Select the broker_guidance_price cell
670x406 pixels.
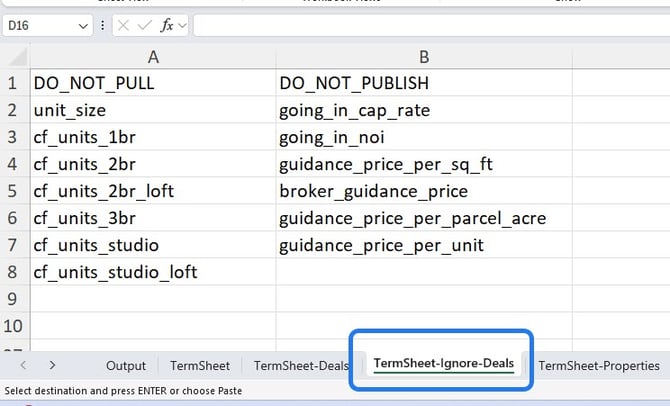click(x=424, y=191)
